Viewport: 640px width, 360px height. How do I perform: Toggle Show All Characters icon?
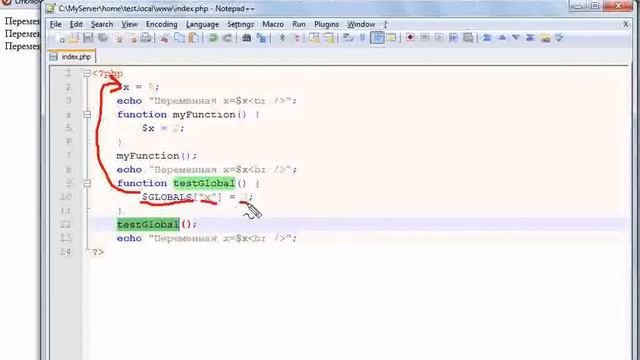point(362,38)
